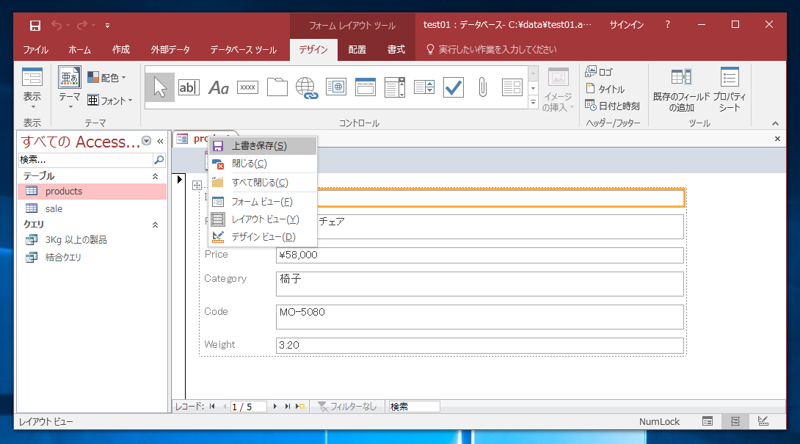Choose デザイン ビュー(D) menu item
Screen dimensions: 800x444
click(x=263, y=237)
